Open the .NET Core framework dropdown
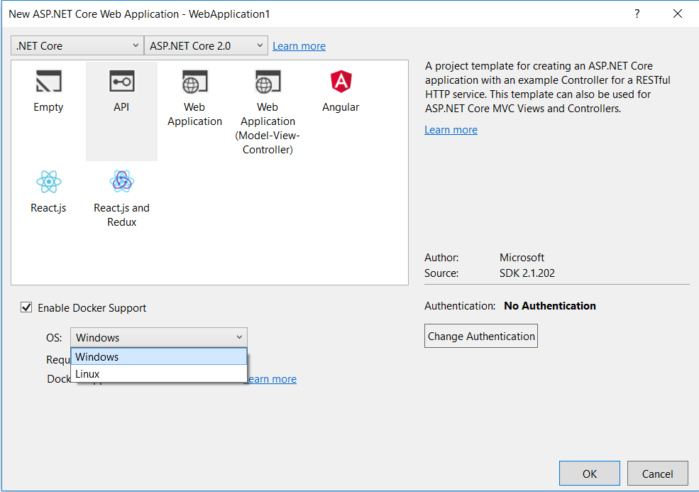 click(77, 46)
